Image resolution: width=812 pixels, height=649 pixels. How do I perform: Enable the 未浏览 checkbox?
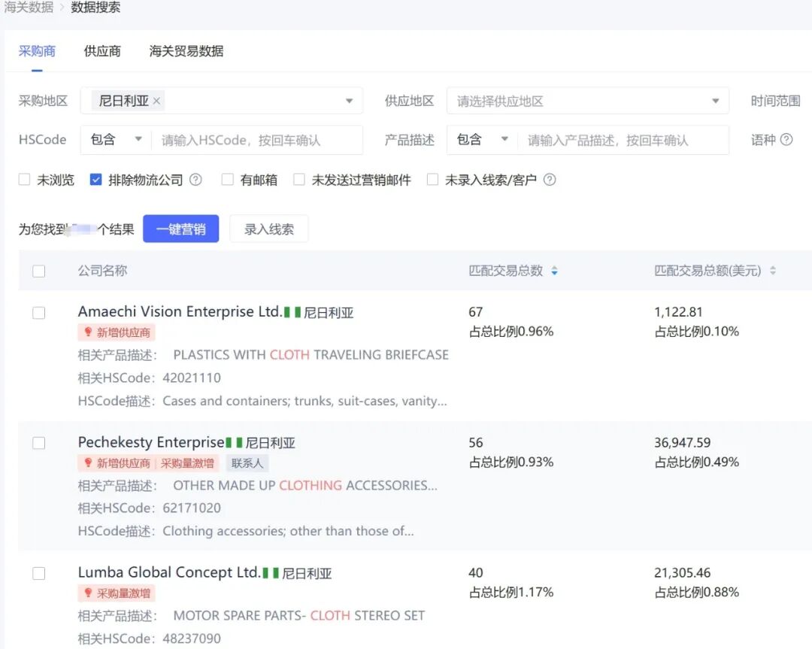[23, 179]
